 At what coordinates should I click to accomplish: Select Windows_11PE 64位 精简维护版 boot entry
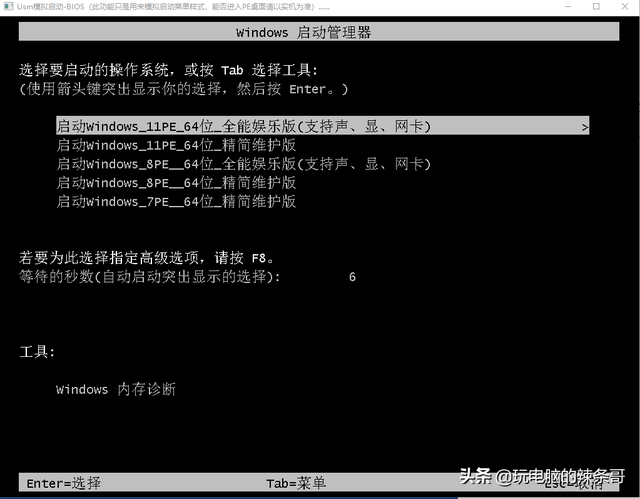click(176, 145)
